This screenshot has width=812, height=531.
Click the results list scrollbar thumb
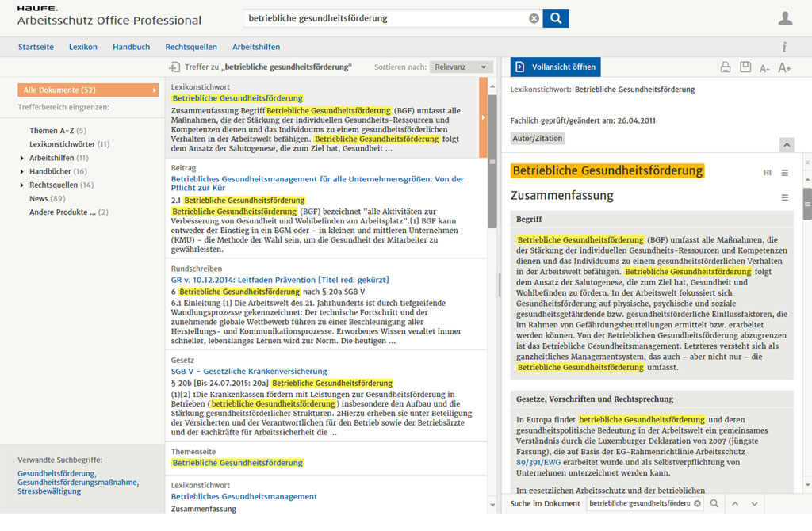point(492,161)
